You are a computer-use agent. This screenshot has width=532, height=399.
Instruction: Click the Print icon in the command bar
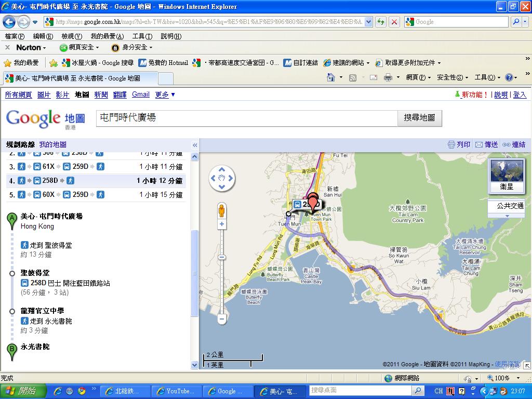tap(388, 78)
